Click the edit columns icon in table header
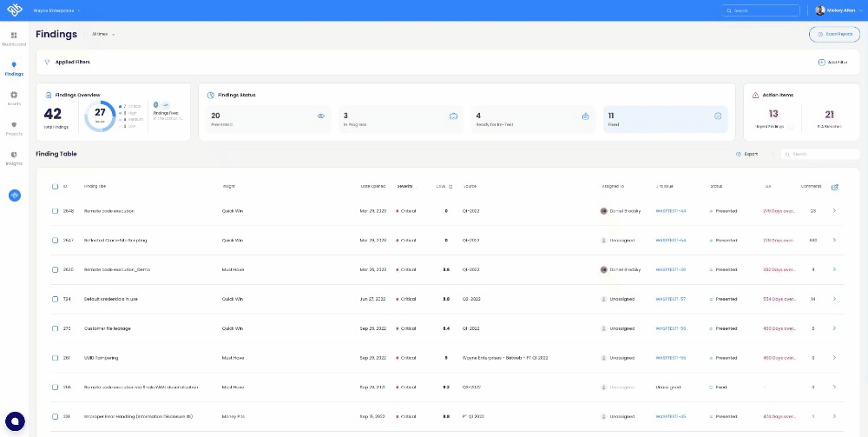Screen dimensions: 868x437 (x=835, y=187)
